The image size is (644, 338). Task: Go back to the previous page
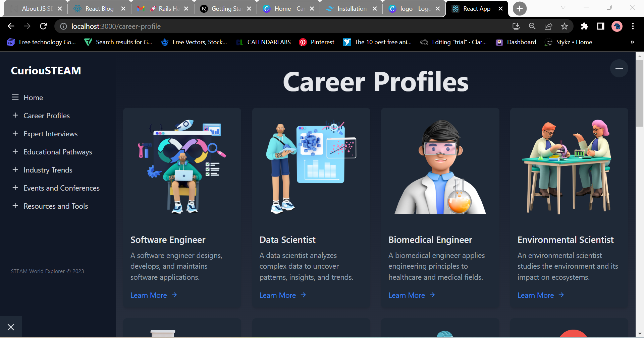pyautogui.click(x=11, y=26)
